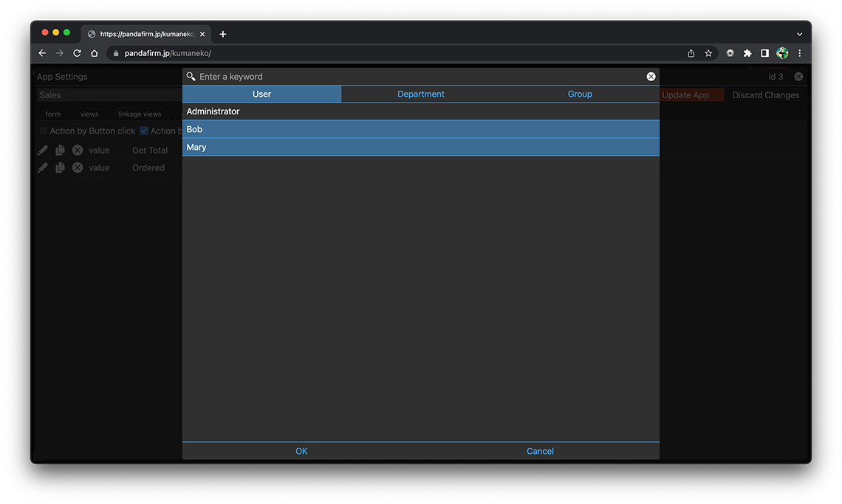
Task: Expand the tab search chevron
Action: (x=799, y=34)
